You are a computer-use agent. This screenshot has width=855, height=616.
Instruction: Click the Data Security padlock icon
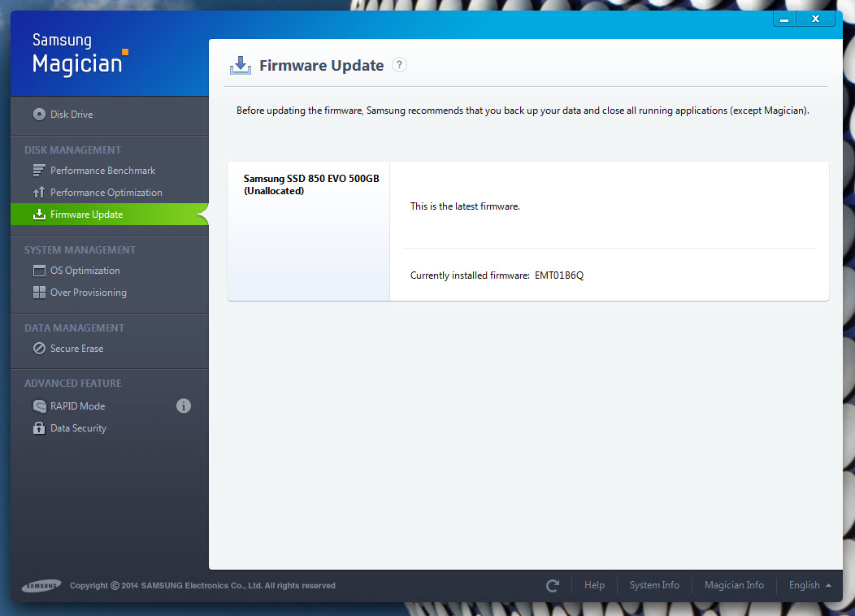[x=39, y=428]
